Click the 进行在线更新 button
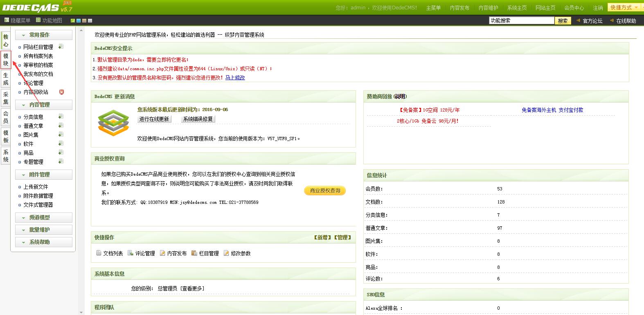644x315 pixels. click(x=154, y=119)
